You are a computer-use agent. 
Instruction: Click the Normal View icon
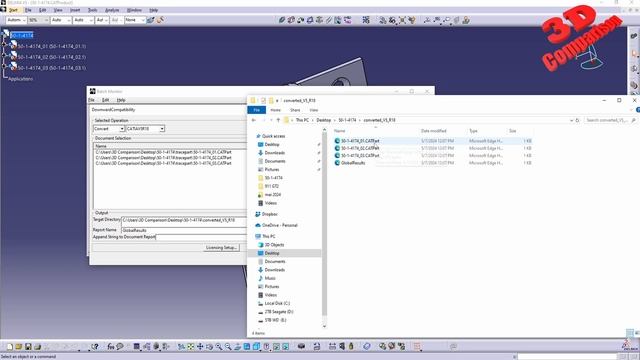click(238, 347)
